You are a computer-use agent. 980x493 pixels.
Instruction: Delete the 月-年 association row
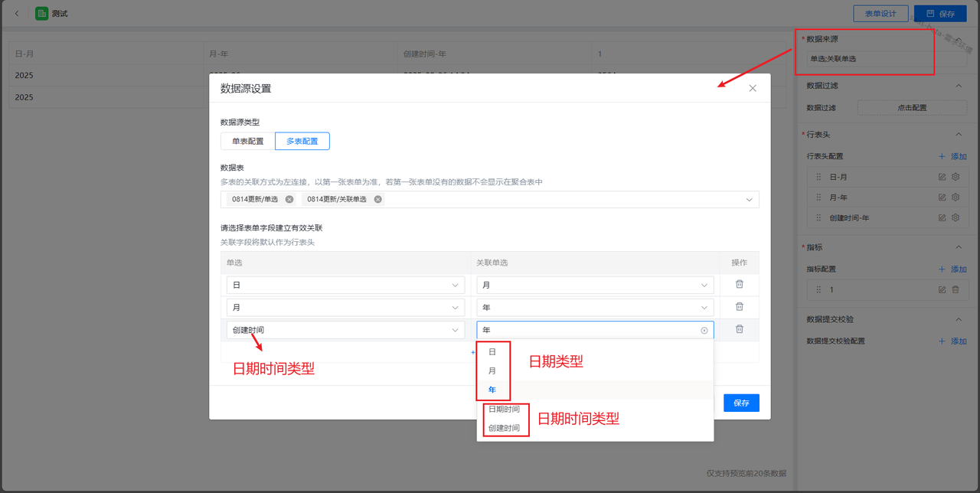pyautogui.click(x=739, y=307)
